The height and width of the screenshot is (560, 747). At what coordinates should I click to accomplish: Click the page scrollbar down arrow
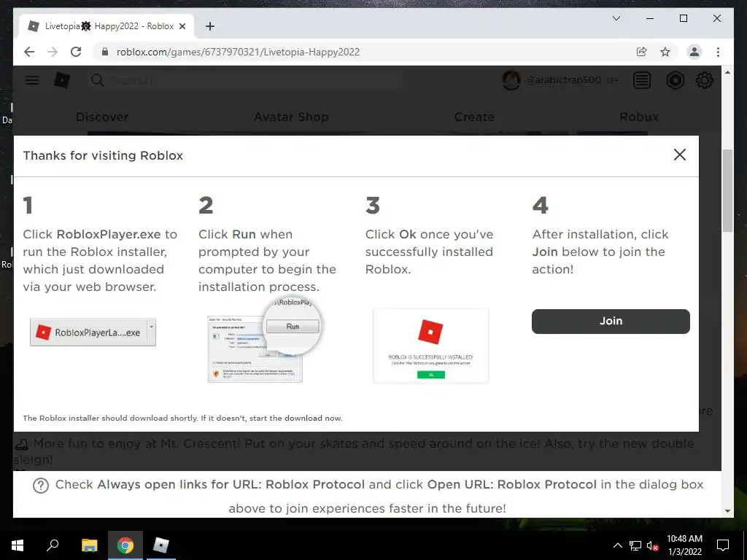[x=727, y=511]
